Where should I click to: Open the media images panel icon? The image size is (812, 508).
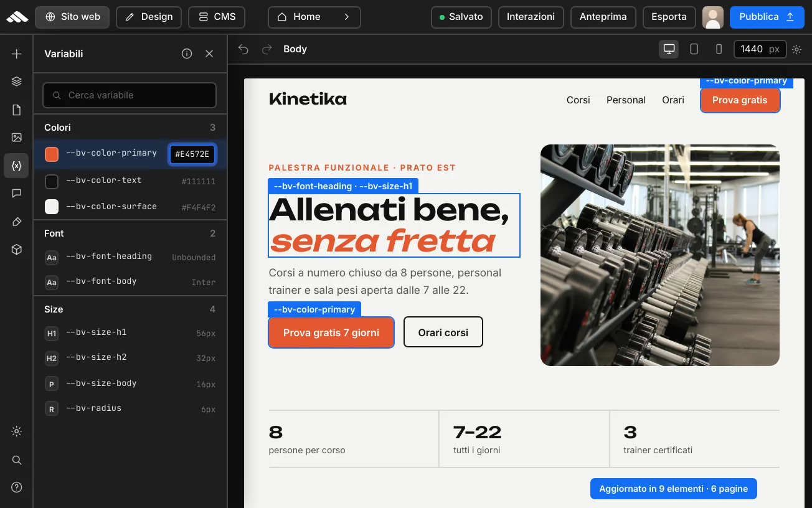pos(17,138)
